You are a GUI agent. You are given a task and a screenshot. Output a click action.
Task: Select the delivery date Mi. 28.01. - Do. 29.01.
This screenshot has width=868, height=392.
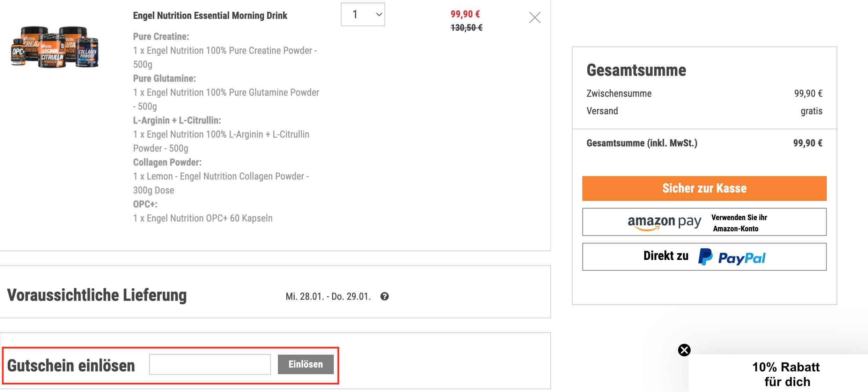point(328,297)
